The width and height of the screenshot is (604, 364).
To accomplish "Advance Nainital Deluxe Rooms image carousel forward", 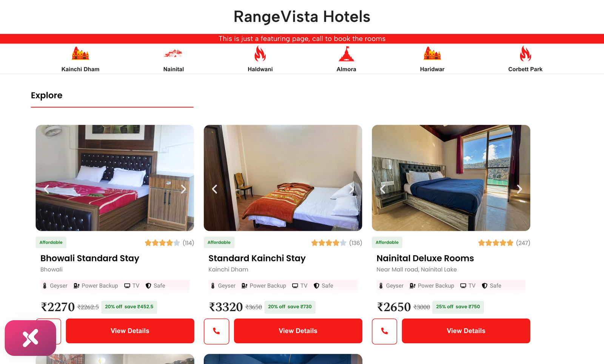I will point(519,189).
